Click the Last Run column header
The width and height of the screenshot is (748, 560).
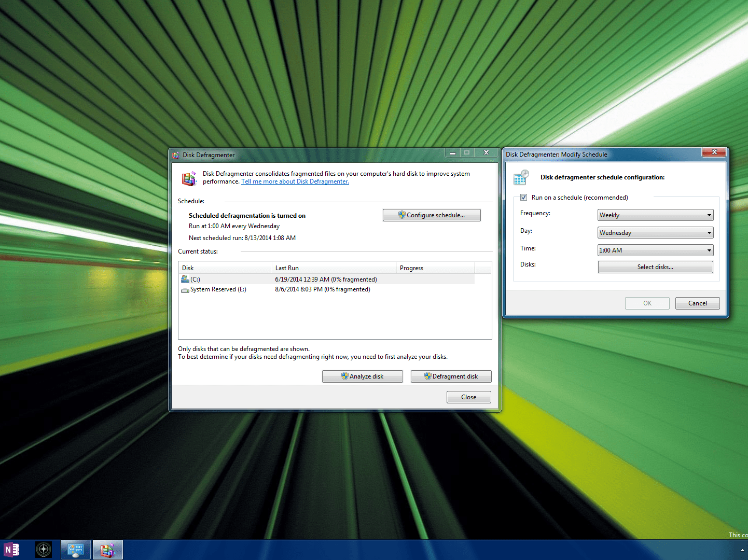(x=334, y=268)
